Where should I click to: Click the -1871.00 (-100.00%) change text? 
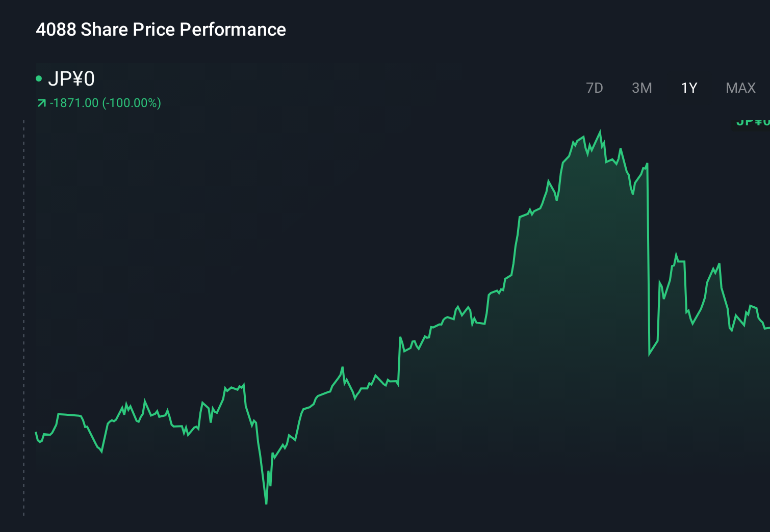pyautogui.click(x=105, y=102)
